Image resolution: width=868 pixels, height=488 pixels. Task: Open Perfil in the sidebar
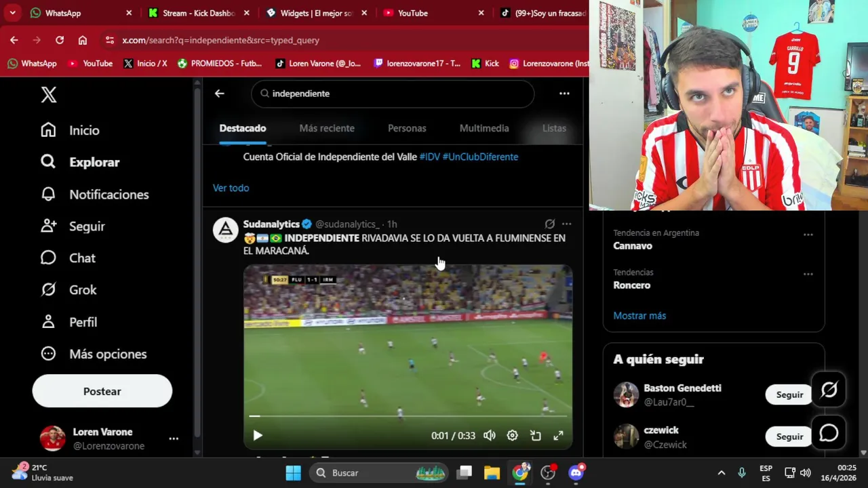pos(68,322)
